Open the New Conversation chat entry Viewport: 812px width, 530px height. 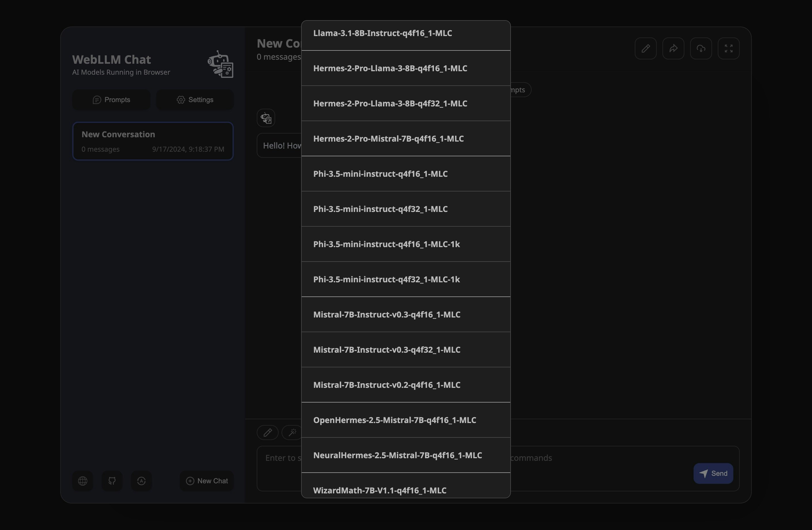[x=152, y=141]
